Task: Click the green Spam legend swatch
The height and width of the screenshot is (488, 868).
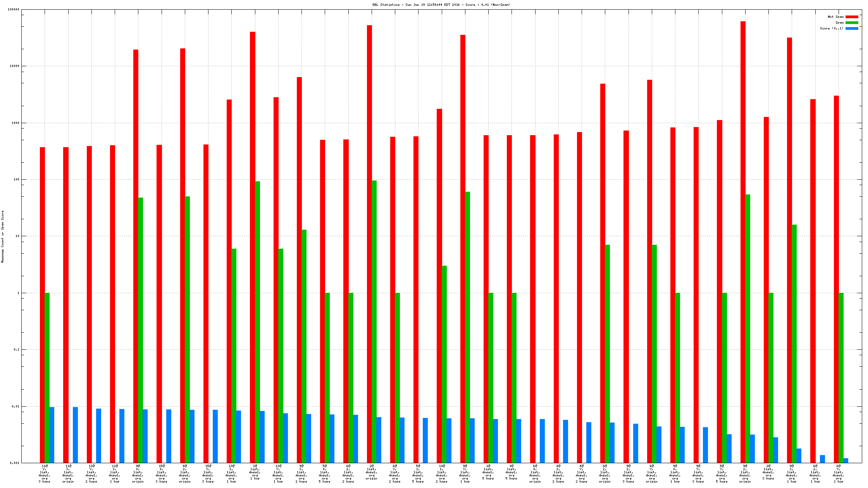Action: click(x=851, y=22)
